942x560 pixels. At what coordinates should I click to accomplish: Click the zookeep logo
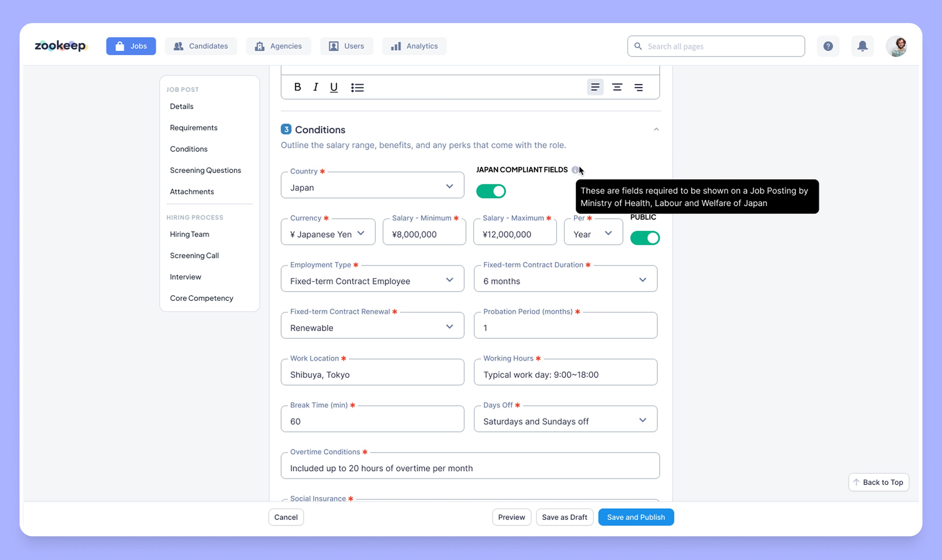coord(61,46)
